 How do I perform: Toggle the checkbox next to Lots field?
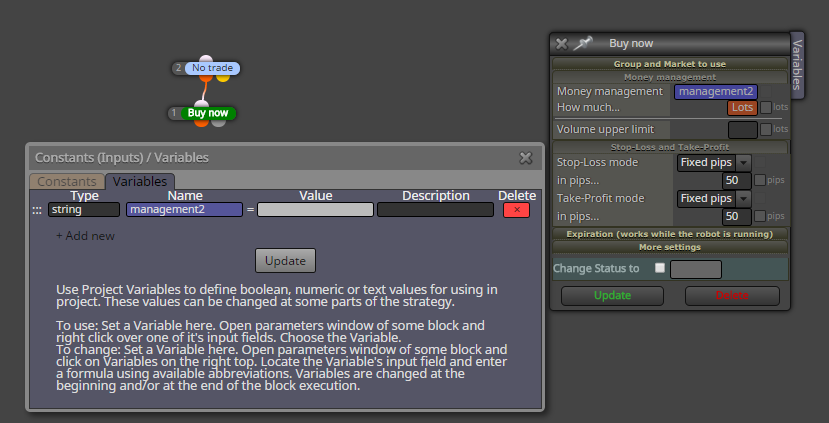[x=766, y=107]
